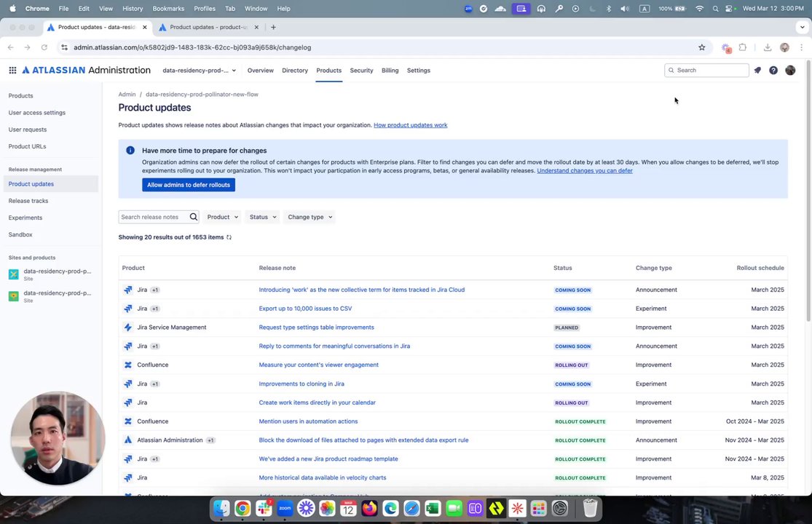Open Understand changes you can defer link
Viewport: 812px width, 524px height.
point(585,171)
